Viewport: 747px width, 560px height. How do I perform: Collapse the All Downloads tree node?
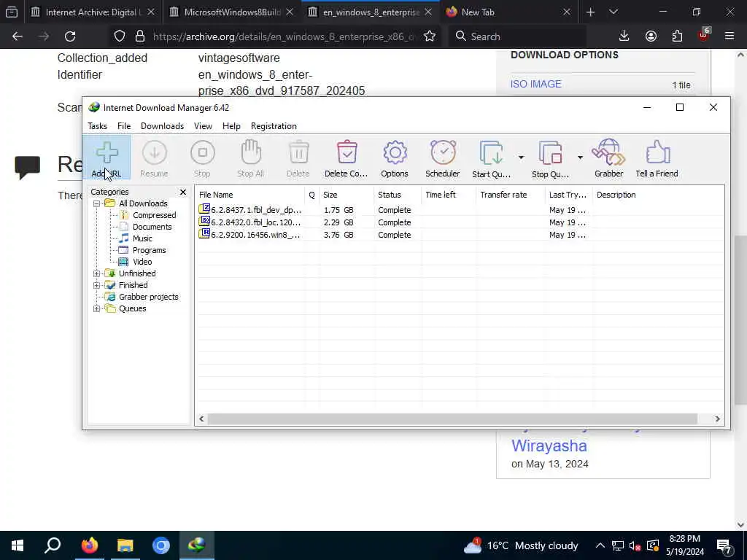[x=97, y=203]
